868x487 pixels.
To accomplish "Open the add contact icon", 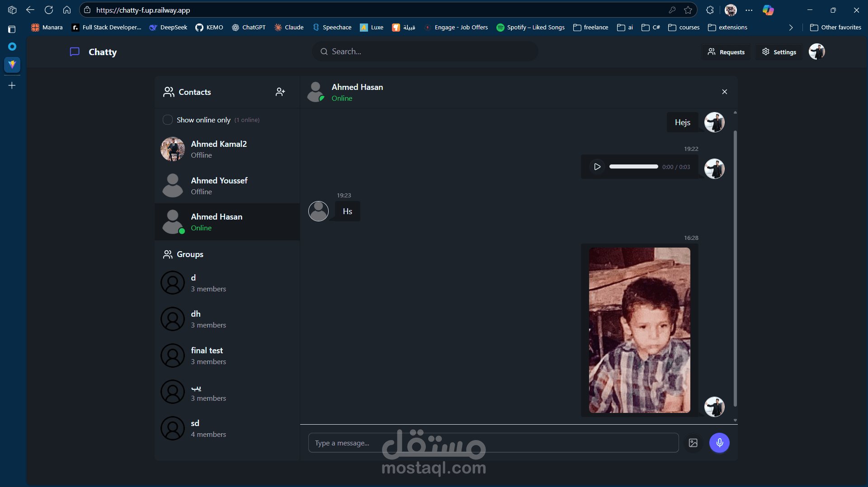I will pos(280,92).
